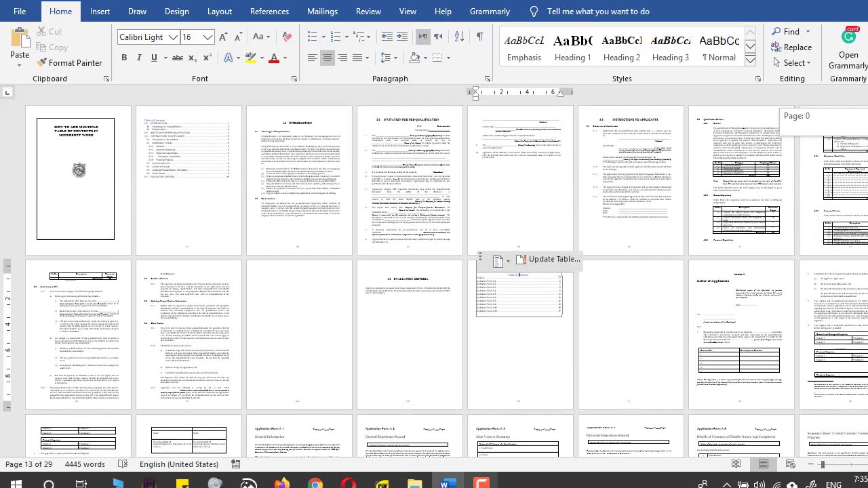The height and width of the screenshot is (488, 868).
Task: Align text right
Action: coord(342,58)
